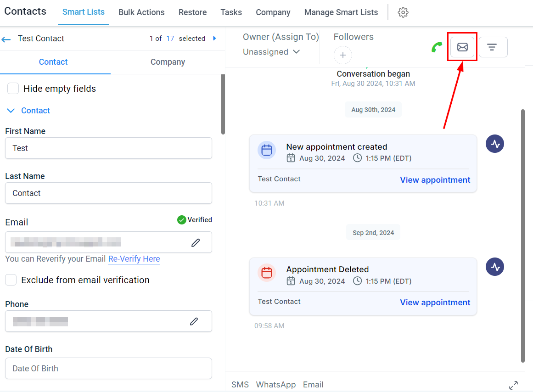Screen dimensions: 533x392
Task: Open the settings gear icon
Action: 403,12
